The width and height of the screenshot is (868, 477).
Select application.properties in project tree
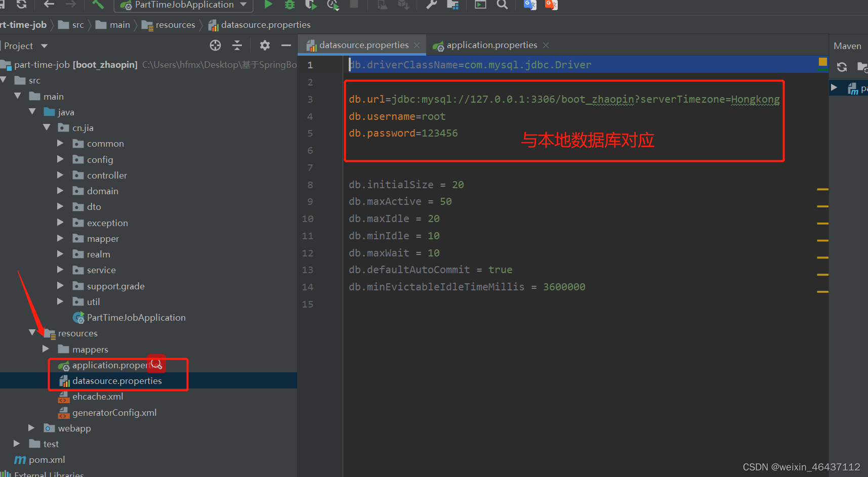pos(111,365)
